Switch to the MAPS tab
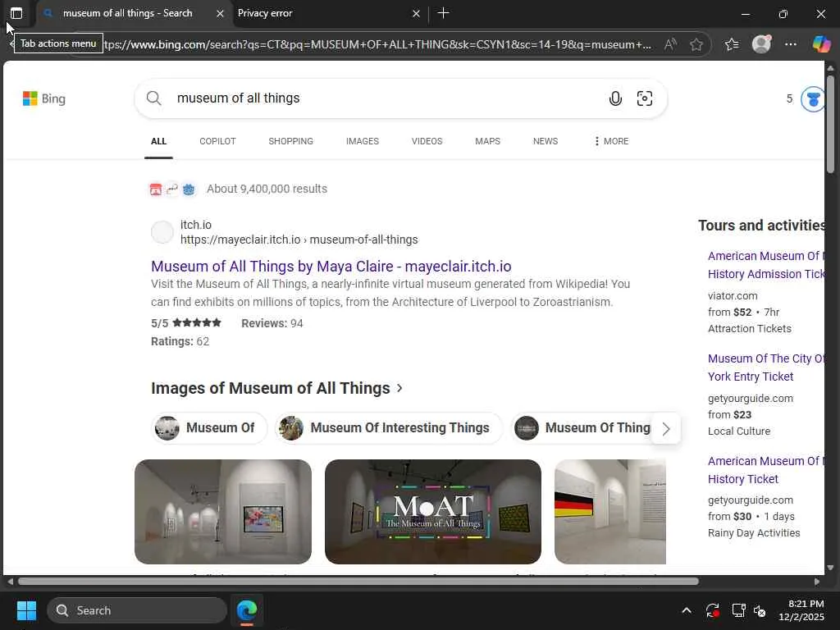The image size is (840, 630). tap(487, 141)
